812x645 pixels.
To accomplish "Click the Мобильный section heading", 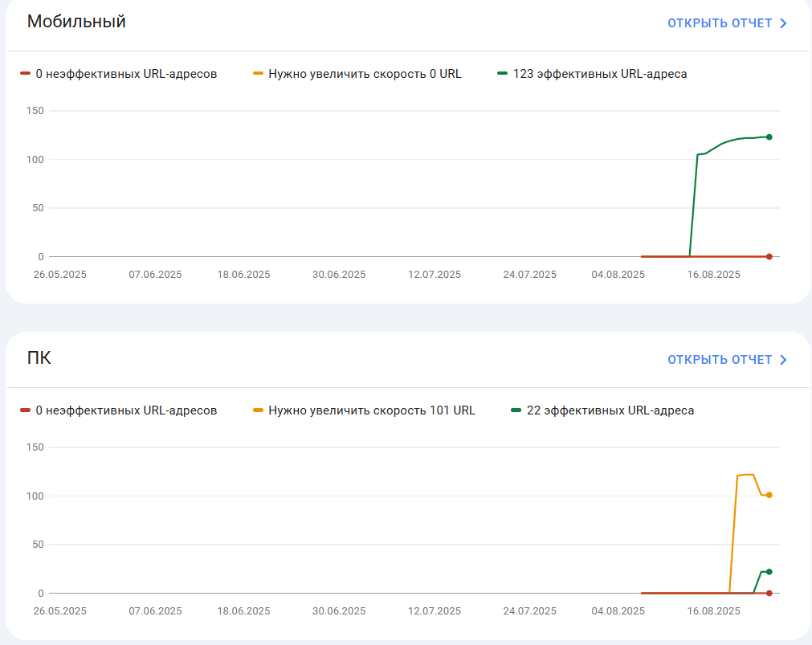I will [x=76, y=22].
